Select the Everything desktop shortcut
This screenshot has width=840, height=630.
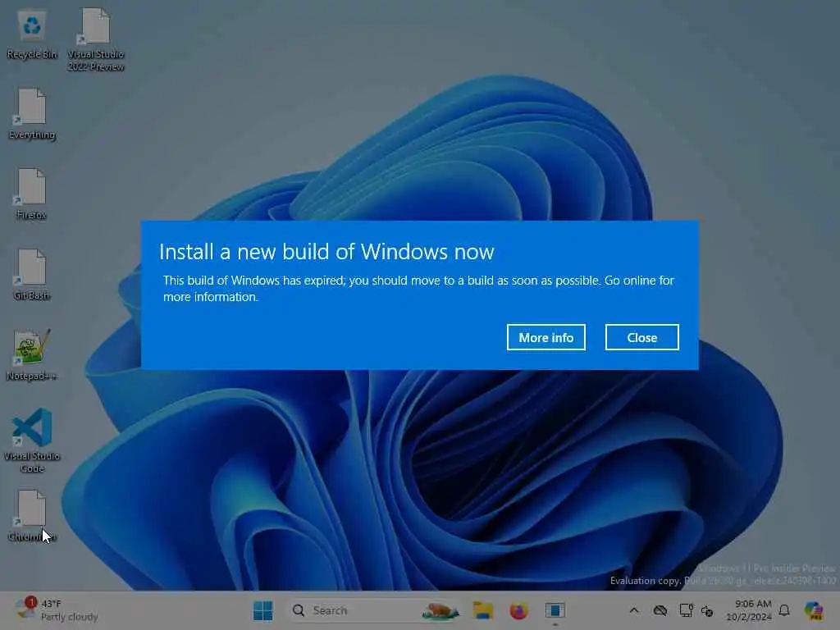tap(32, 115)
